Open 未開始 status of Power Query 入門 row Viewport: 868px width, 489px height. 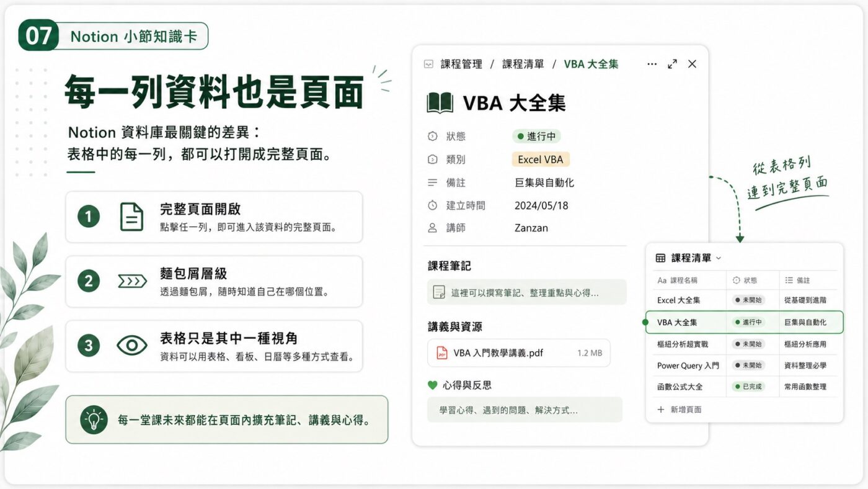(748, 366)
